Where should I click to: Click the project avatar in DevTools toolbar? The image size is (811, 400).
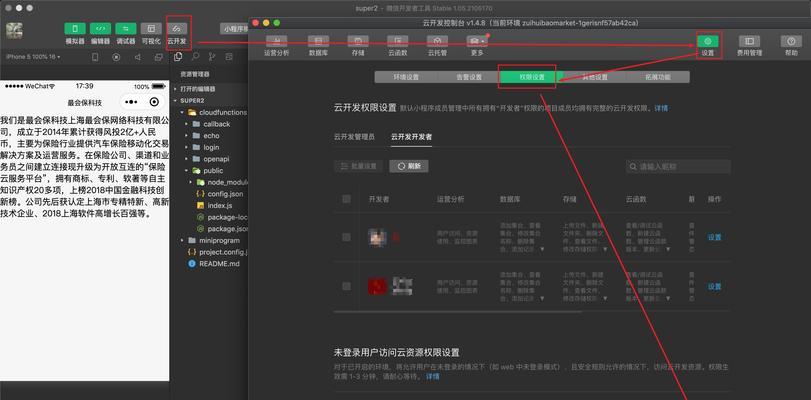click(x=14, y=30)
